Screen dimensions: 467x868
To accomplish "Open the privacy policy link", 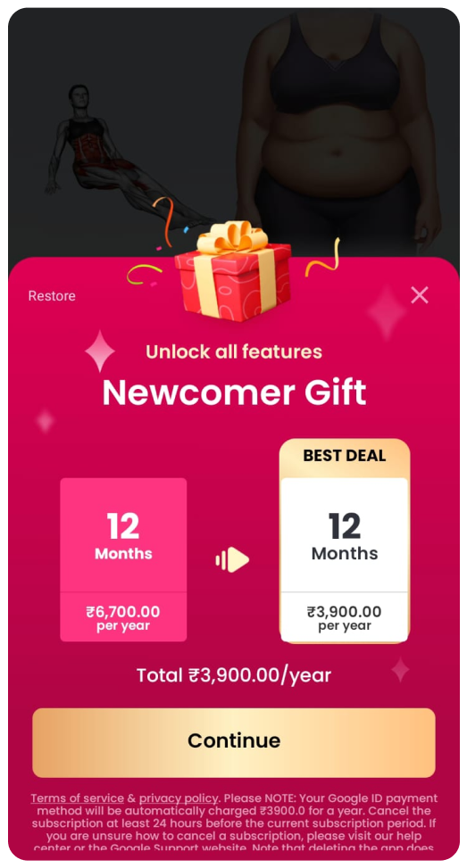I will (178, 798).
